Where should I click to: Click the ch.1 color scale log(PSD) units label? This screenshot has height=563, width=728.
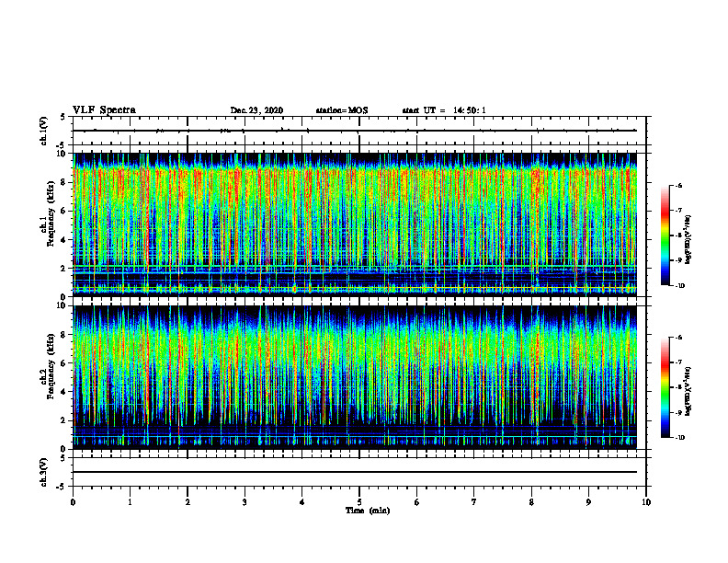[689, 239]
